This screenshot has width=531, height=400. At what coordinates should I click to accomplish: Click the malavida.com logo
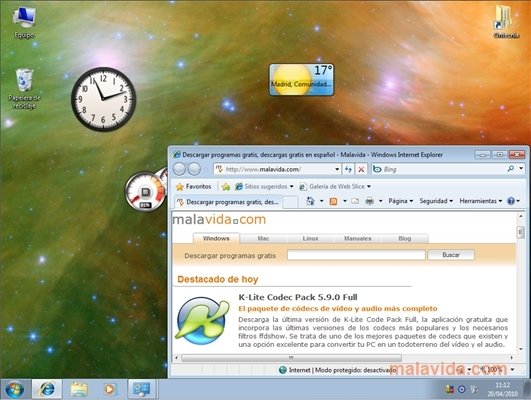pyautogui.click(x=219, y=219)
